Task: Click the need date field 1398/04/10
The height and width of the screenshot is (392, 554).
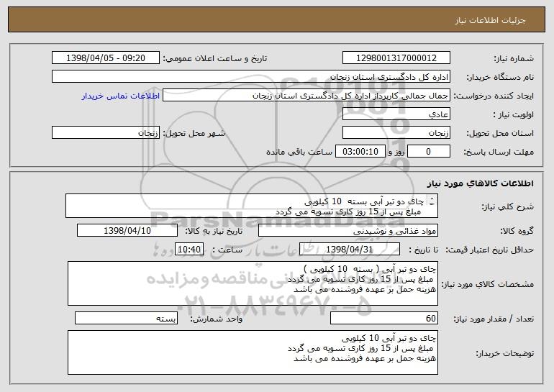Action: 127,231
